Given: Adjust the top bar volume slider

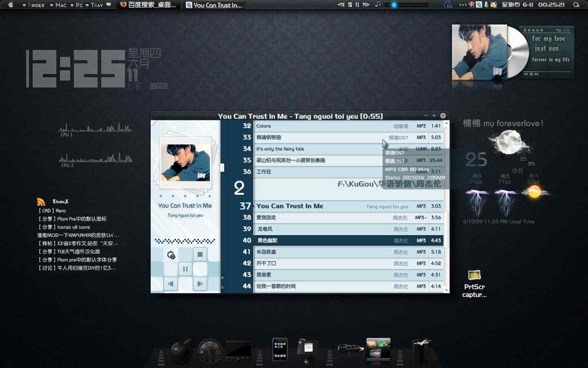Looking at the screenshot, I should (406, 5).
